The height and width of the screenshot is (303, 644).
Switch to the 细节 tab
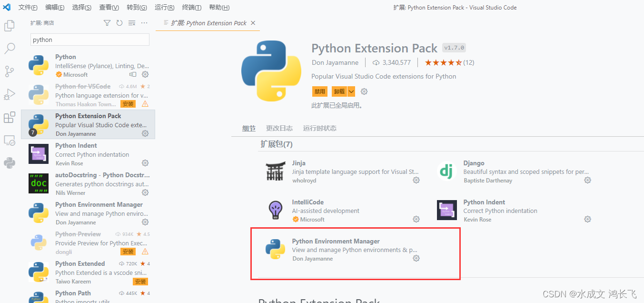[249, 128]
